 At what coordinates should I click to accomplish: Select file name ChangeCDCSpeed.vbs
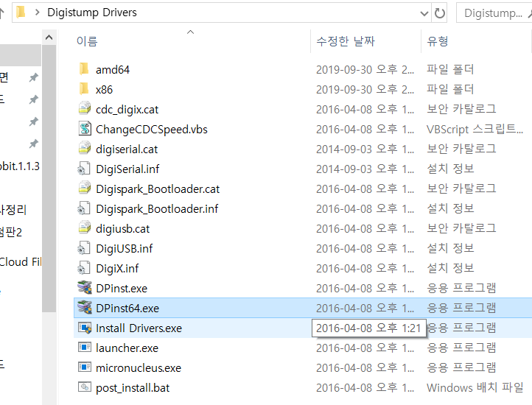[x=152, y=130]
